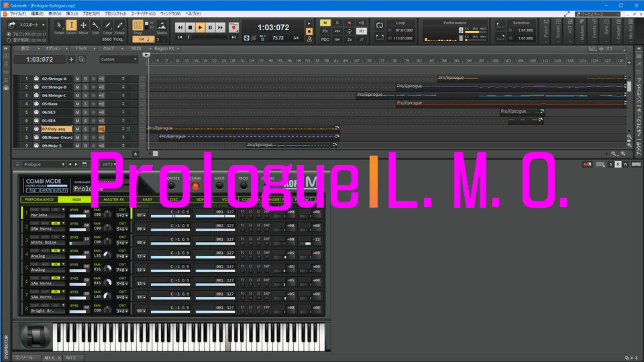The height and width of the screenshot is (362, 644).
Task: Open the ファイル(F) menu
Action: [17, 14]
